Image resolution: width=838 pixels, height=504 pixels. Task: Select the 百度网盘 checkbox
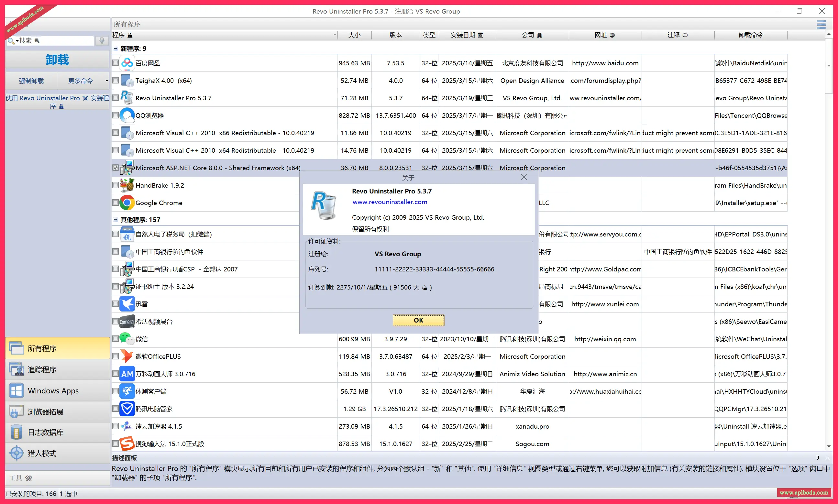(x=115, y=63)
